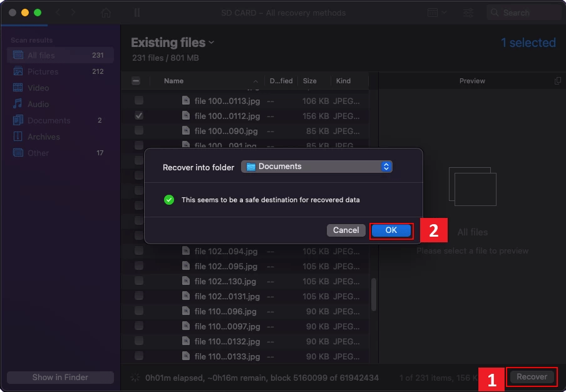Image resolution: width=566 pixels, height=392 pixels.
Task: Select Other category in sidebar
Action: (x=60, y=153)
